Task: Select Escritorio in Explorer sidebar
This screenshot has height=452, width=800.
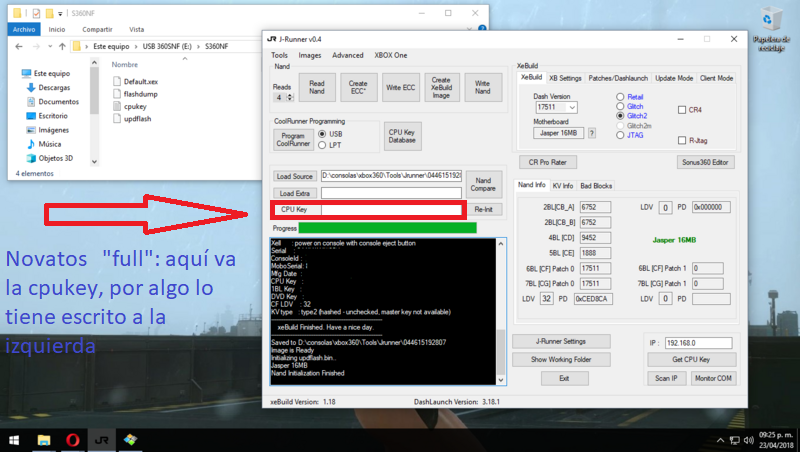Action: point(53,116)
